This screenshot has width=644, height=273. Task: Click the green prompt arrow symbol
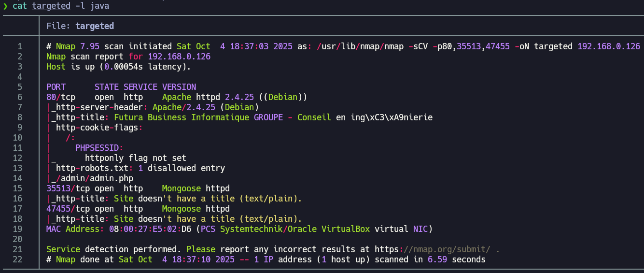[5, 6]
